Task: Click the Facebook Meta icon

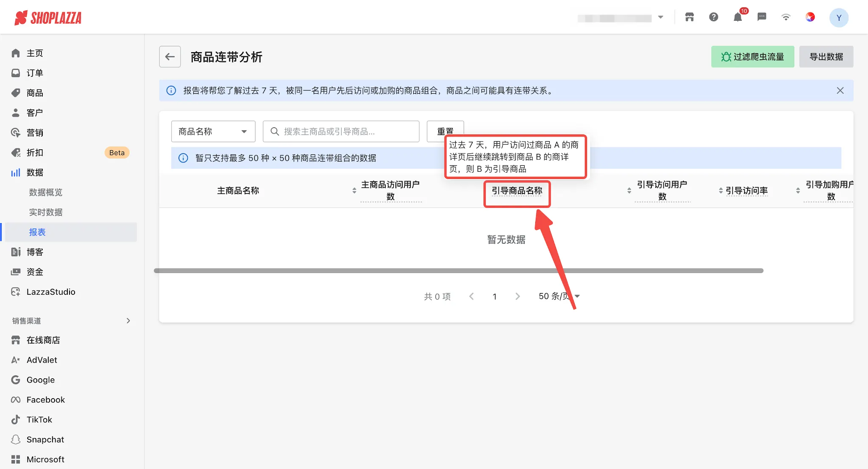Action: (16, 400)
